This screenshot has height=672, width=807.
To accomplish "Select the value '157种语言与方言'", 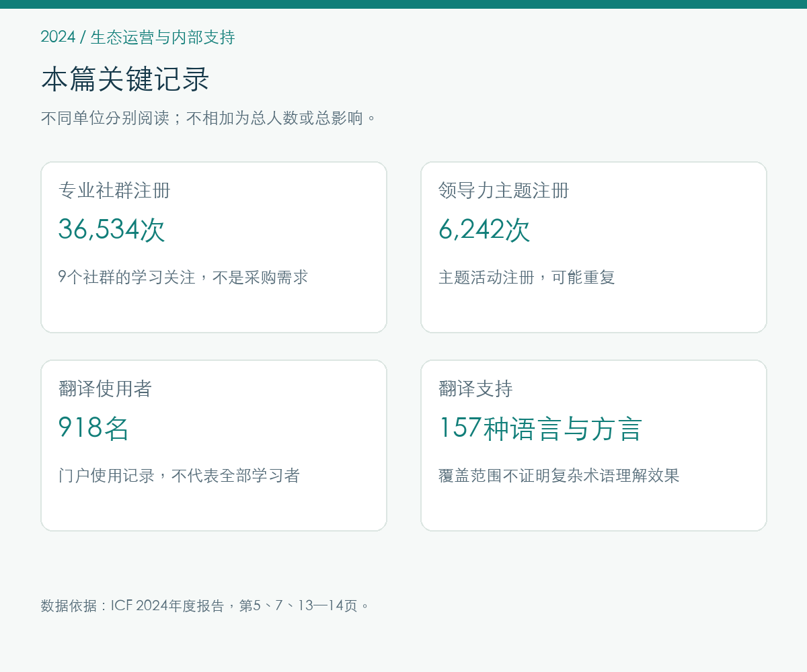I will tap(541, 428).
